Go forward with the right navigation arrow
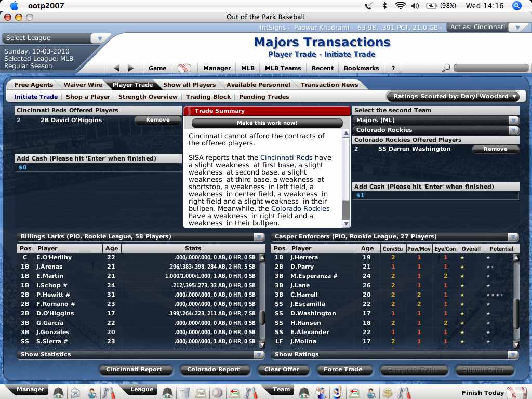 tap(130, 68)
